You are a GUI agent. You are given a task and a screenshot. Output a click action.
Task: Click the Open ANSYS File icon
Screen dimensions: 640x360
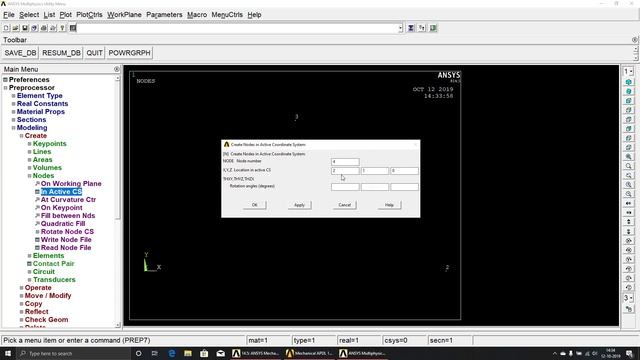click(x=16, y=28)
